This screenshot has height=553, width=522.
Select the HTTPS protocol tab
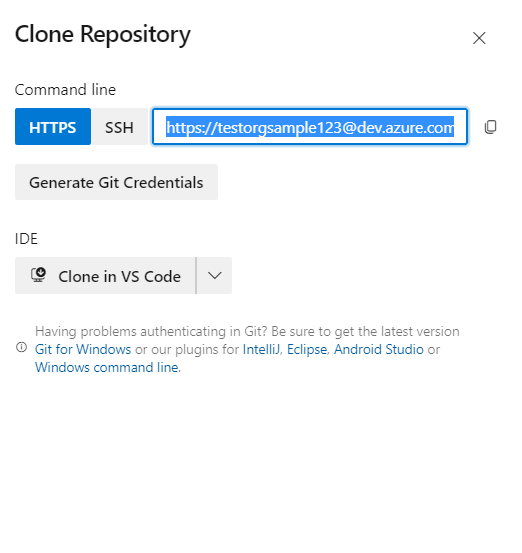click(x=53, y=127)
